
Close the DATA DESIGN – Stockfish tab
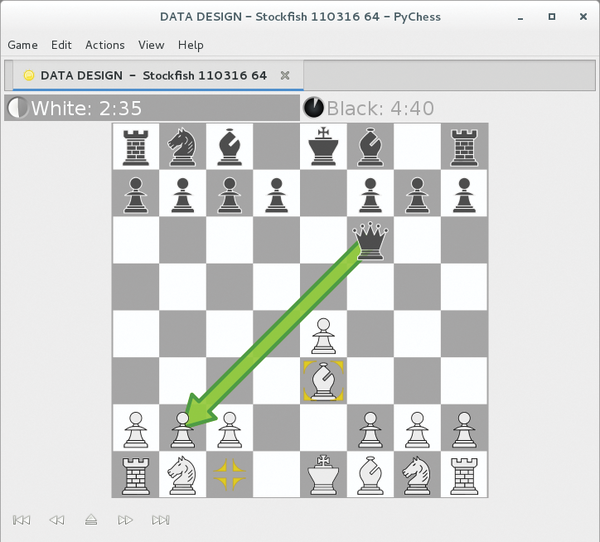[285, 75]
